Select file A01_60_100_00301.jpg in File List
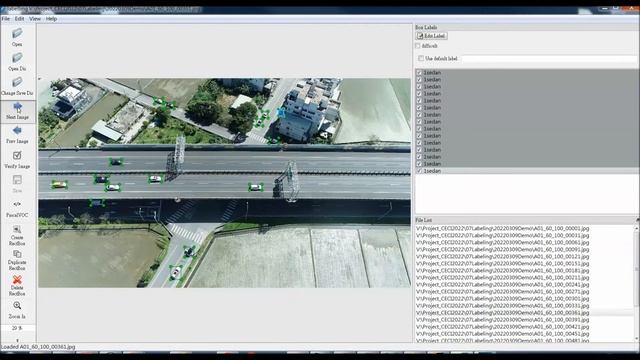Viewport: 640px width, 360px height. pyautogui.click(x=502, y=299)
